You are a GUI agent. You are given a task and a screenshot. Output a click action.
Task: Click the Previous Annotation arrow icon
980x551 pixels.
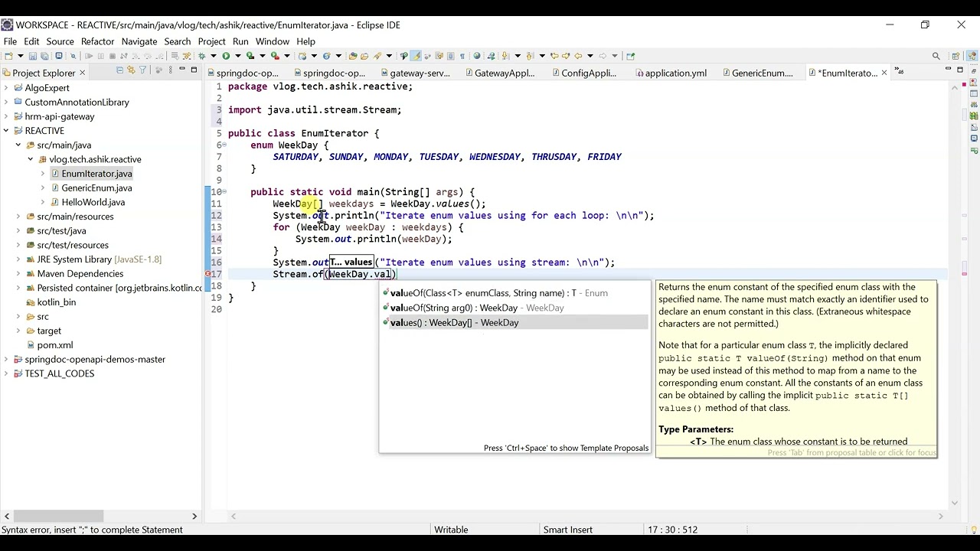click(528, 56)
